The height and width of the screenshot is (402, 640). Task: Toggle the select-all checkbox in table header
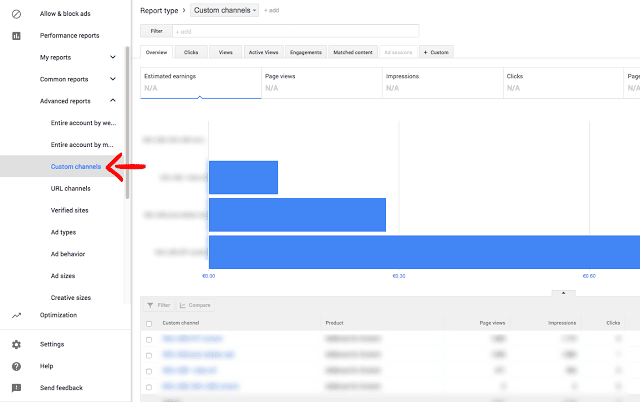[149, 324]
